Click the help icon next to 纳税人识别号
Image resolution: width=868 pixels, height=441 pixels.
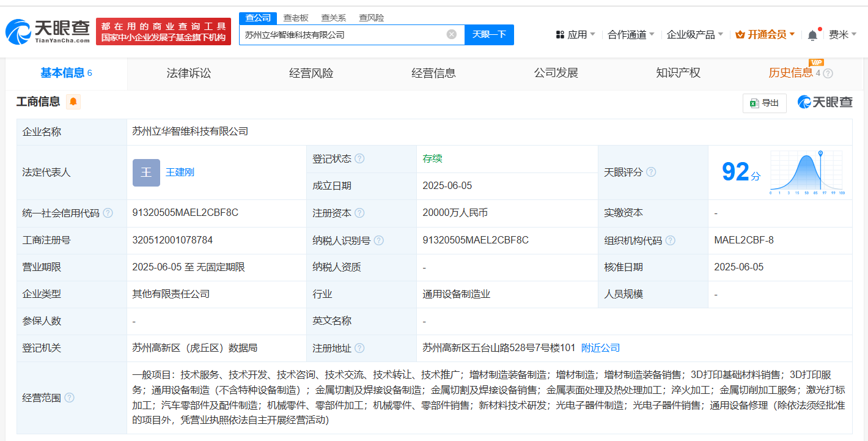click(378, 240)
